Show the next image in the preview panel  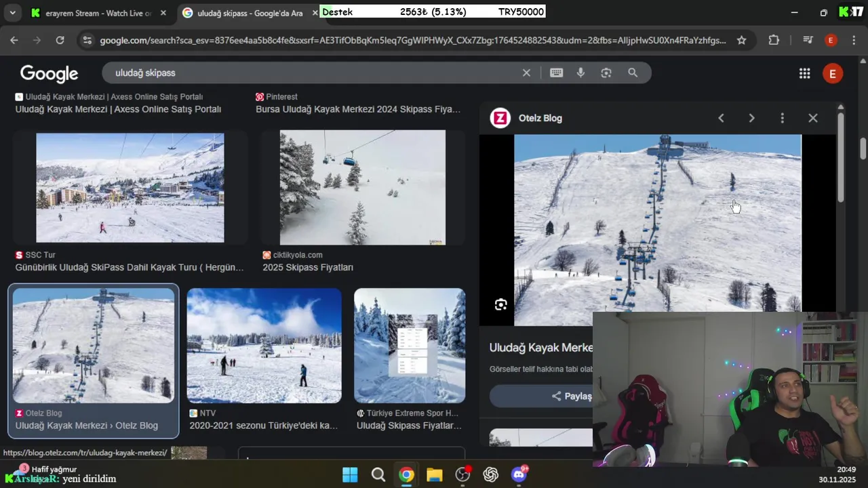point(751,118)
